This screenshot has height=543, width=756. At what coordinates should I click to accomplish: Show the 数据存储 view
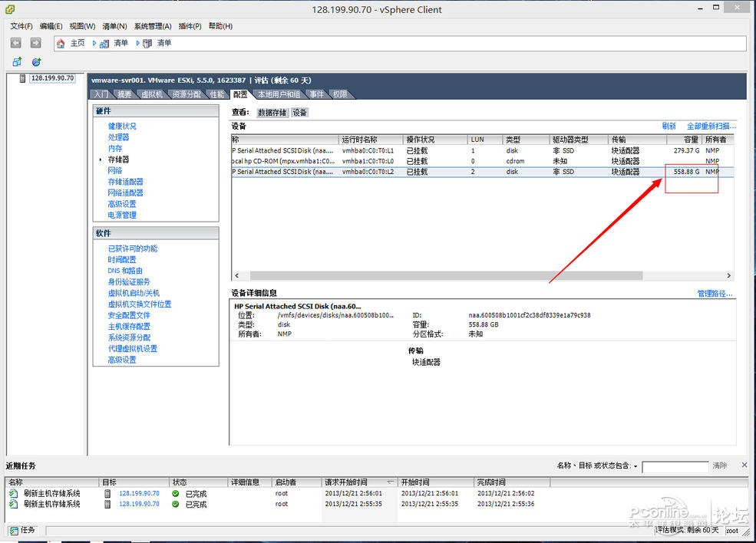[272, 113]
